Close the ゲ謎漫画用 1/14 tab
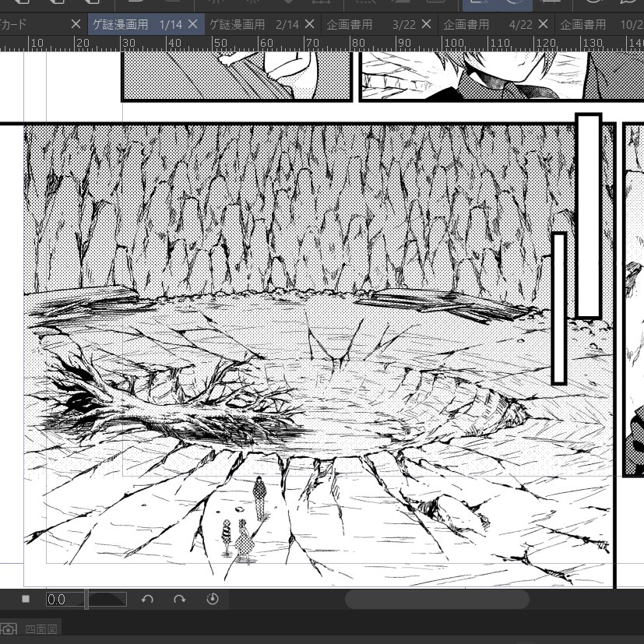The image size is (644, 644). 192,24
